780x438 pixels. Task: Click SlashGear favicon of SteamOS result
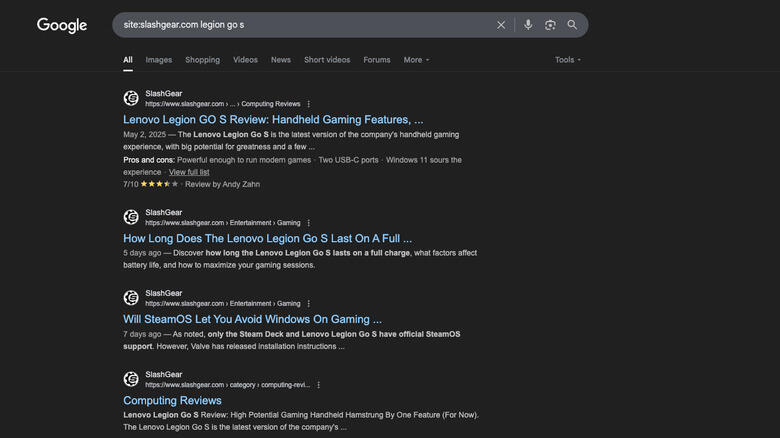coord(131,298)
